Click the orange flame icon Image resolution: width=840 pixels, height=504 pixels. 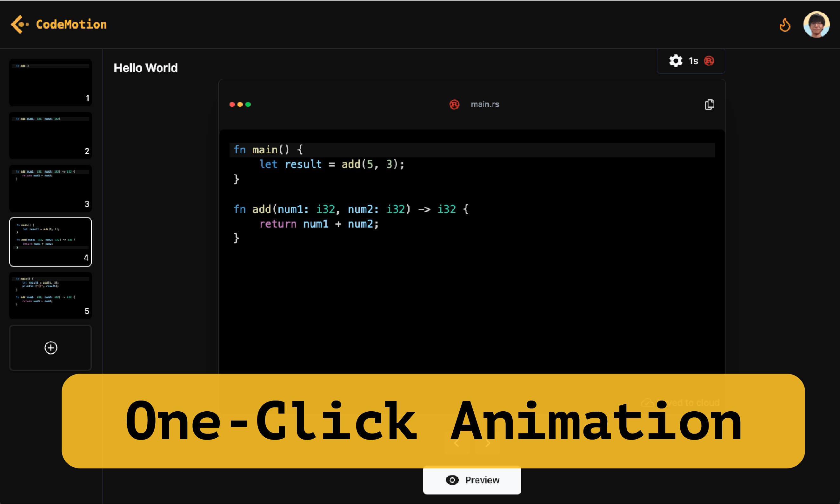click(785, 25)
